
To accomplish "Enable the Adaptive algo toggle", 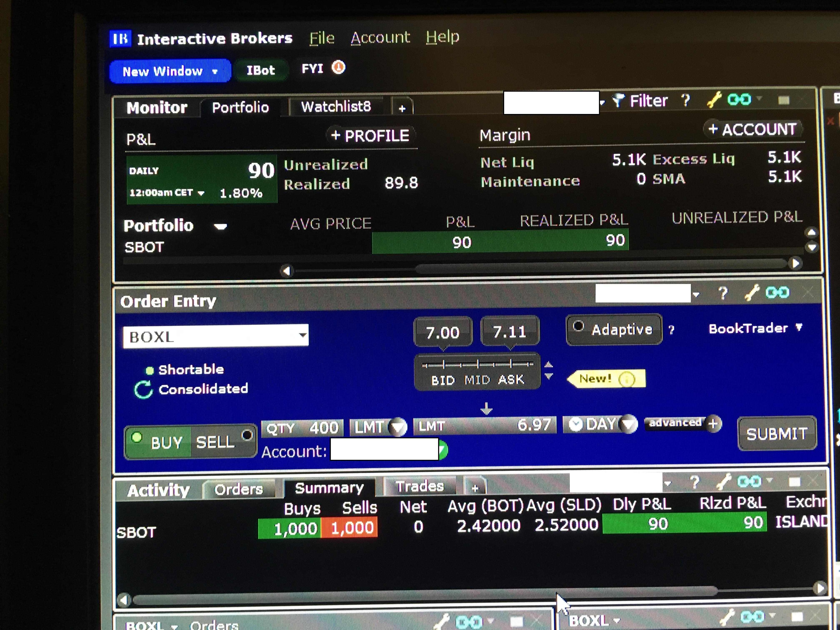I will pos(578,326).
